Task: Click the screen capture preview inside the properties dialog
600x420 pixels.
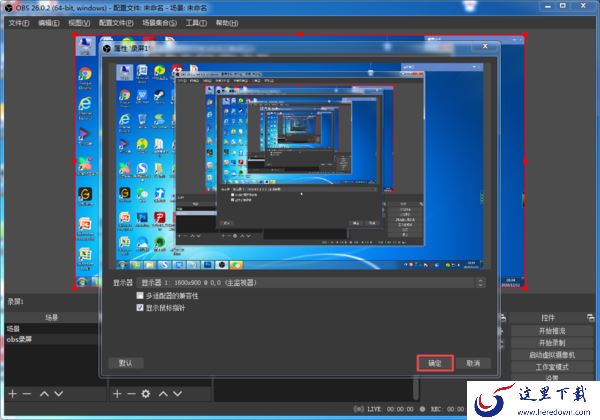Action: [x=300, y=167]
